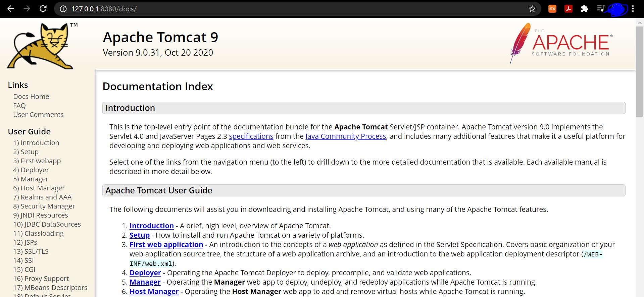Open sidebar item 17) MBeans Descriptors
This screenshot has height=297, width=644.
(x=50, y=288)
